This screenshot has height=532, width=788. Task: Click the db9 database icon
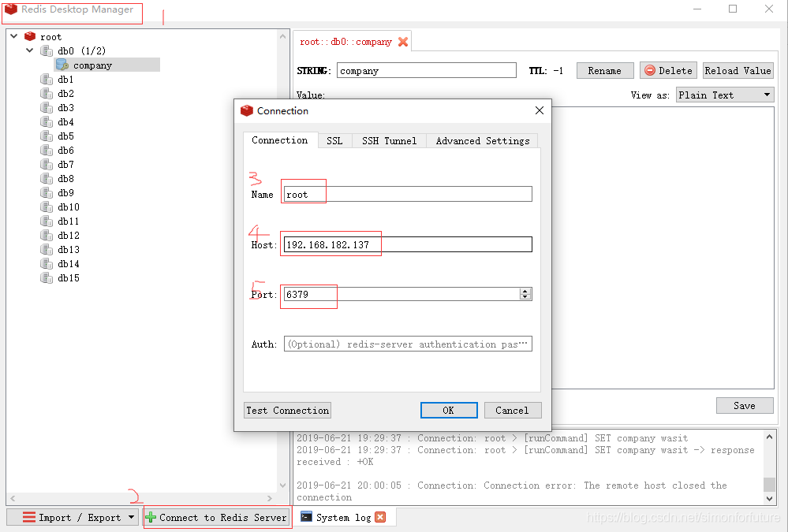click(47, 193)
